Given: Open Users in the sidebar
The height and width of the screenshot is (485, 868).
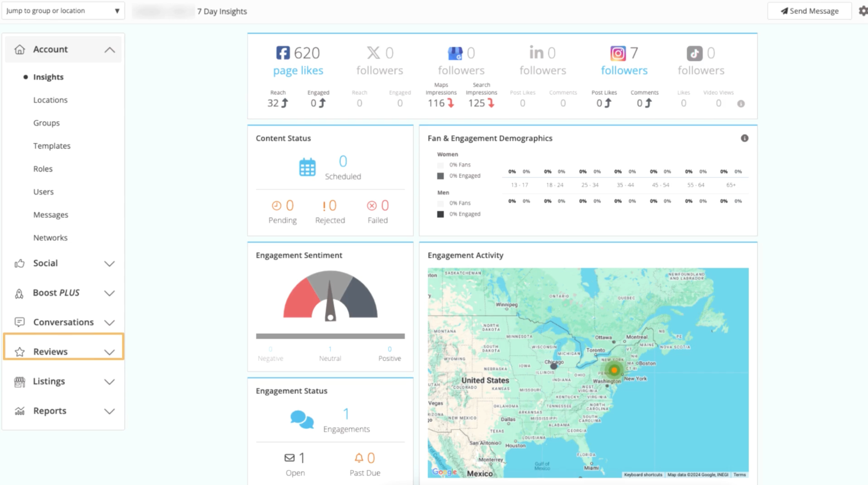Looking at the screenshot, I should point(44,192).
